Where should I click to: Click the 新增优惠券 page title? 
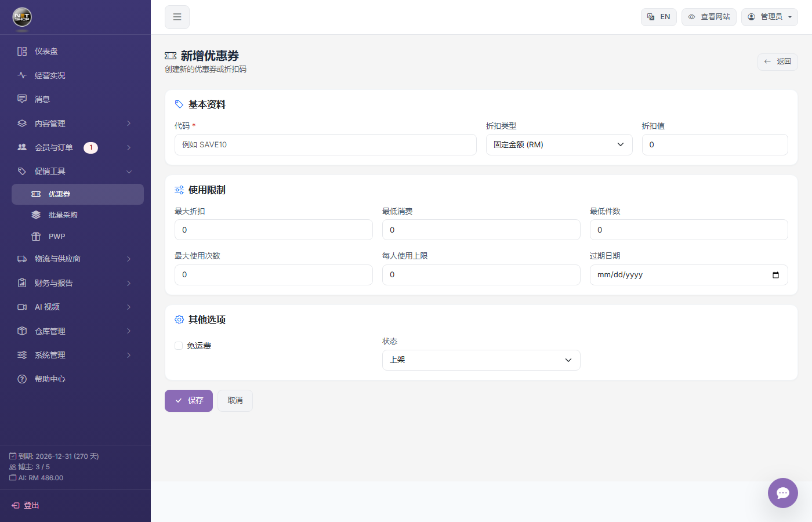point(210,56)
